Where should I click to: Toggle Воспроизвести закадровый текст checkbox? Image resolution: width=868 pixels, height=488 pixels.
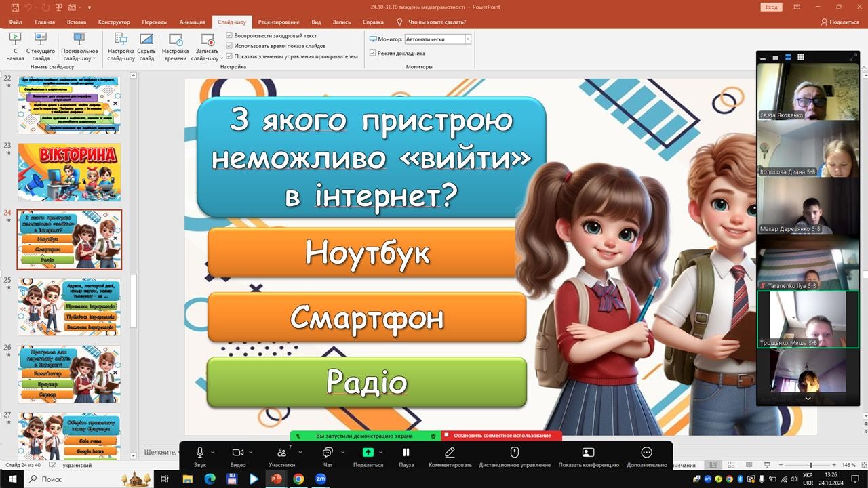229,35
